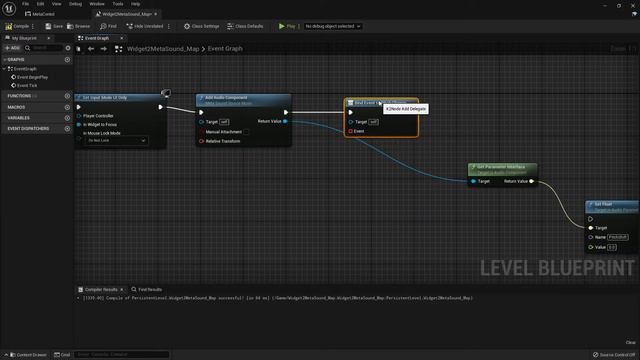Save the blueprint
This screenshot has width=640, height=360.
(x=54, y=26)
